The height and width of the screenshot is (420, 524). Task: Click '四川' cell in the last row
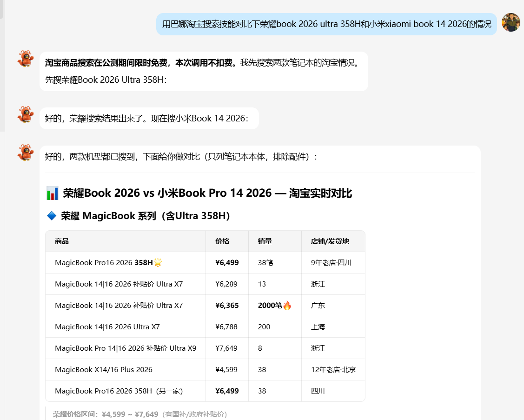pyautogui.click(x=318, y=391)
